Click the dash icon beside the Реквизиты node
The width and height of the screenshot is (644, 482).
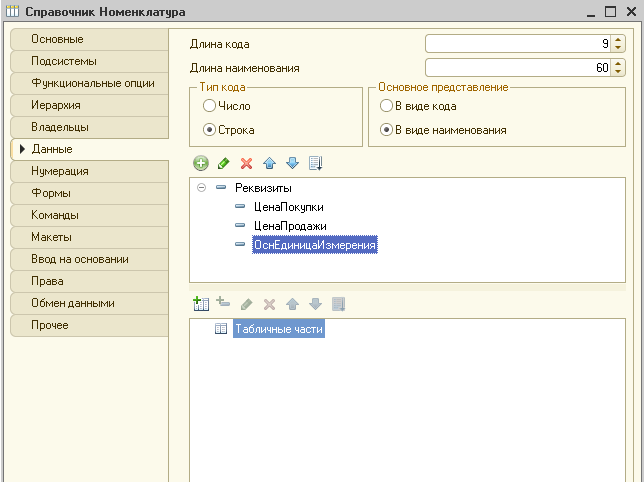click(221, 187)
